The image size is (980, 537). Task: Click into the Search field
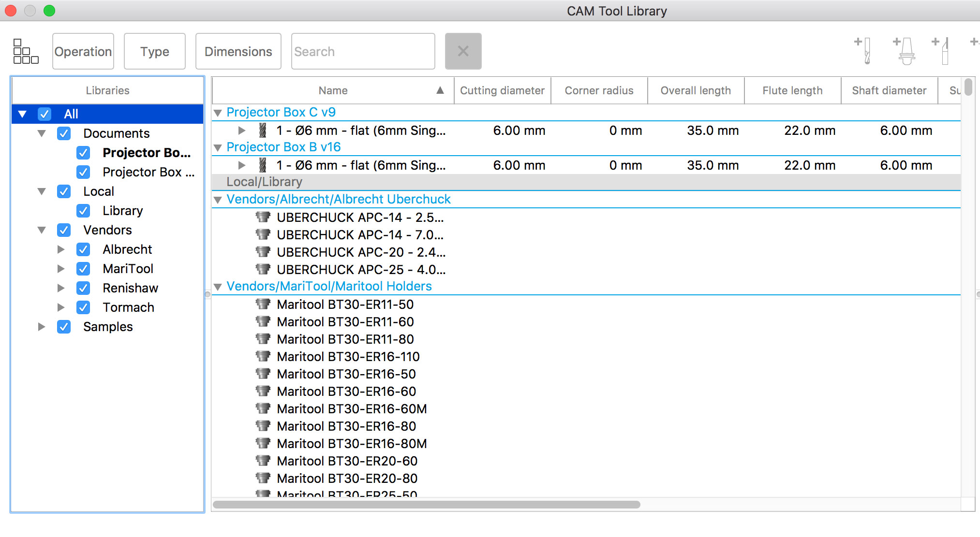pos(363,51)
